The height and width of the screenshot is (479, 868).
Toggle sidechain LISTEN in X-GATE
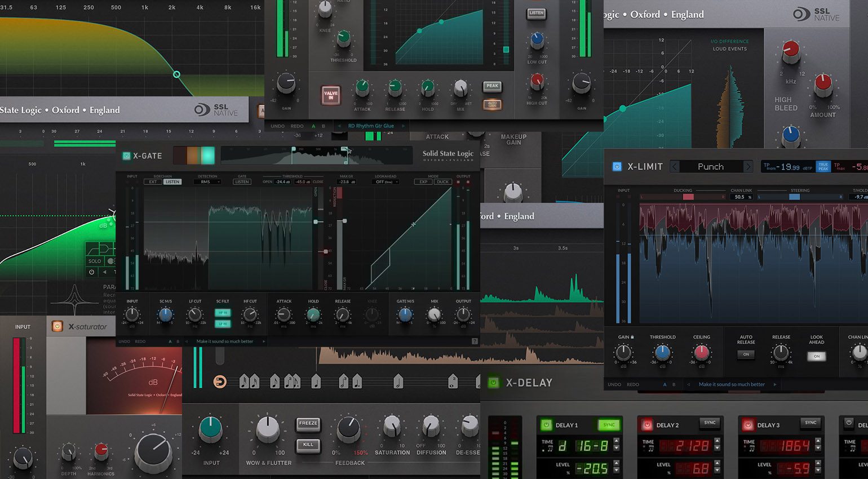click(x=172, y=182)
